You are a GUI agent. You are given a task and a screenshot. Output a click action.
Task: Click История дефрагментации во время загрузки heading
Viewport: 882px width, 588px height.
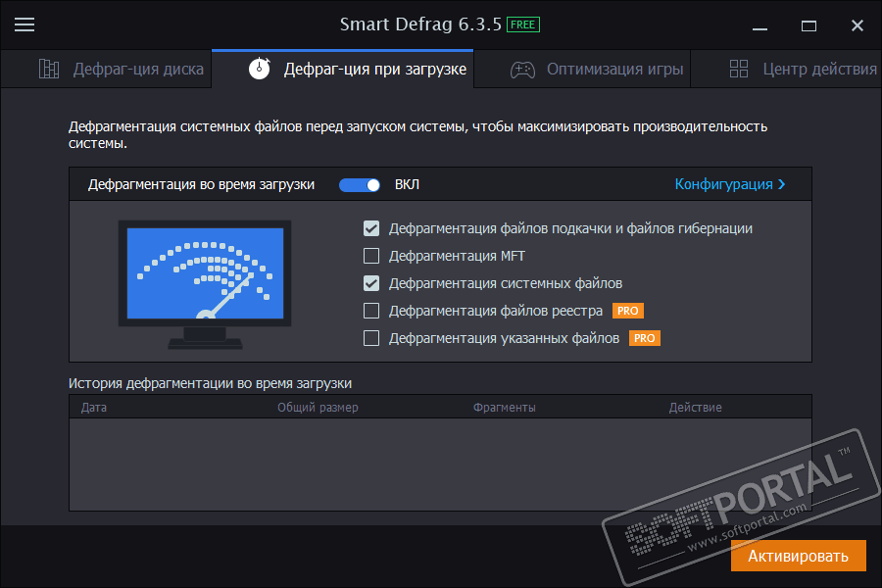(x=210, y=383)
